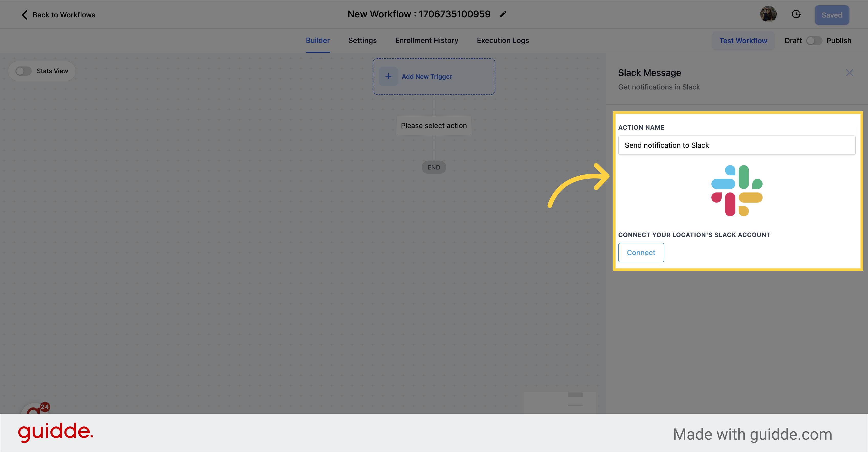This screenshot has height=452, width=868.
Task: Toggle the Stats View switch
Action: pos(24,71)
